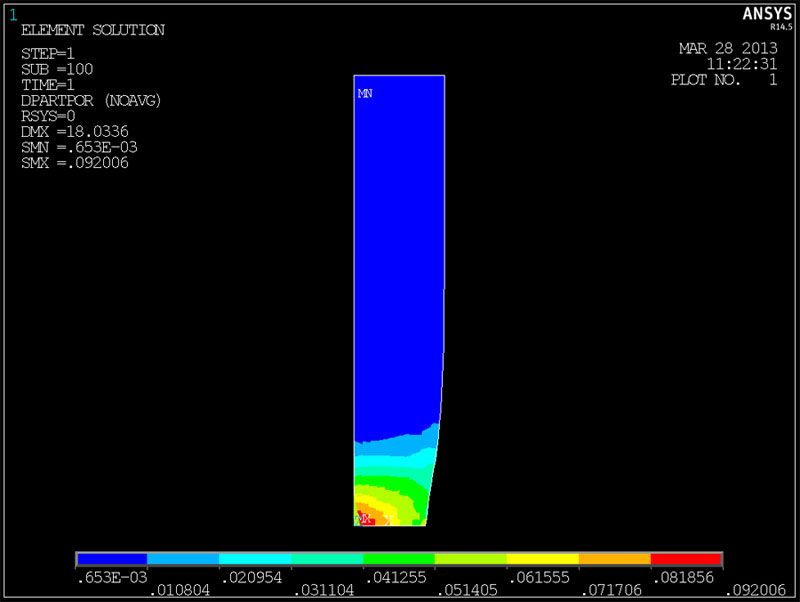Click the SMN =.653E-03 value
This screenshot has height=602, width=800.
79,147
